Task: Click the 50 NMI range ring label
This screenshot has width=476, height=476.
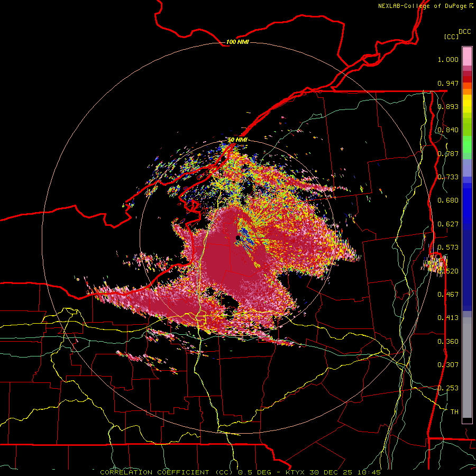Action: click(237, 140)
